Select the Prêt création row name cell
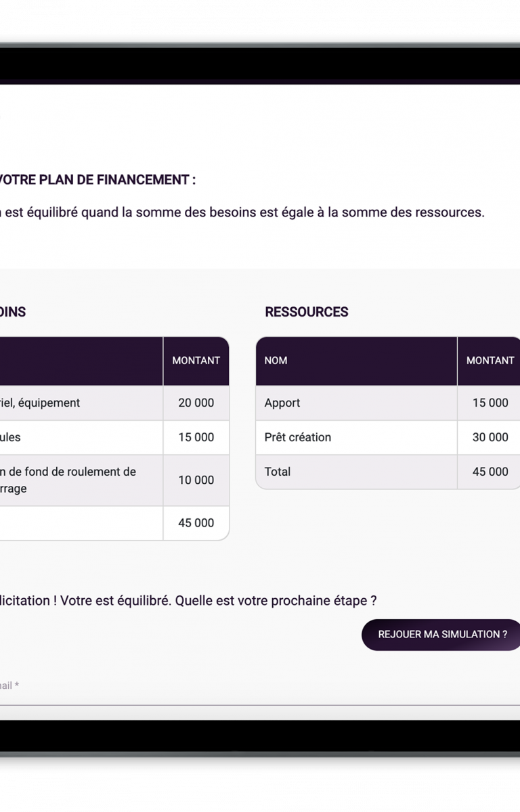This screenshot has height=812, width=520. coord(356,437)
